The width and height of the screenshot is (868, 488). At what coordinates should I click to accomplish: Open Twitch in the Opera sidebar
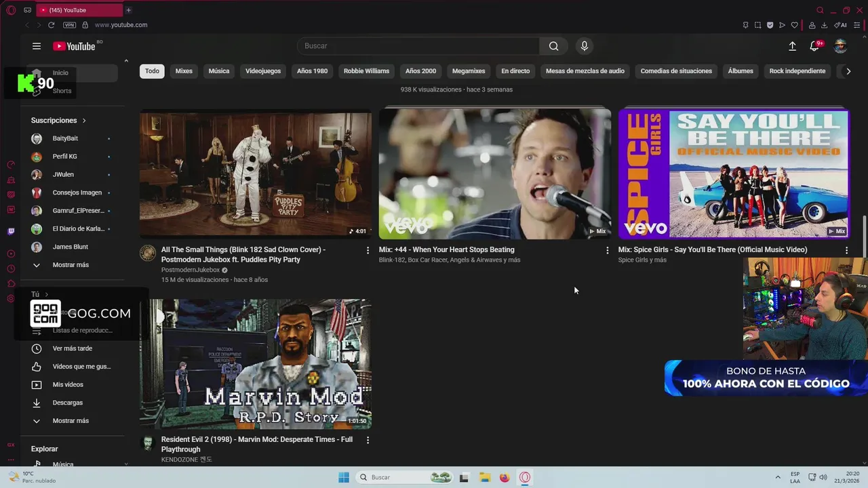tap(11, 231)
